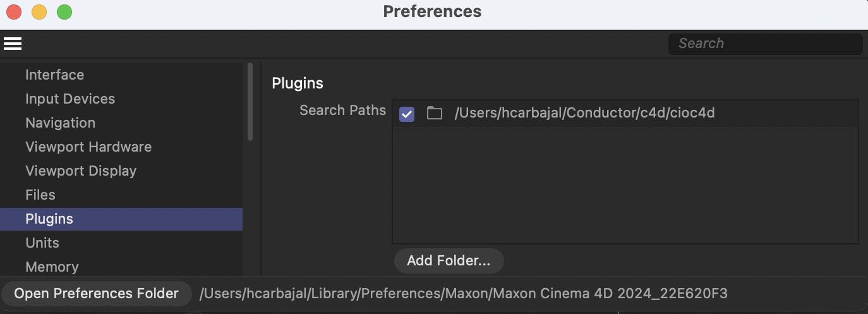Click the folder icon beside cioc4d path
The width and height of the screenshot is (868, 314).
pyautogui.click(x=434, y=114)
